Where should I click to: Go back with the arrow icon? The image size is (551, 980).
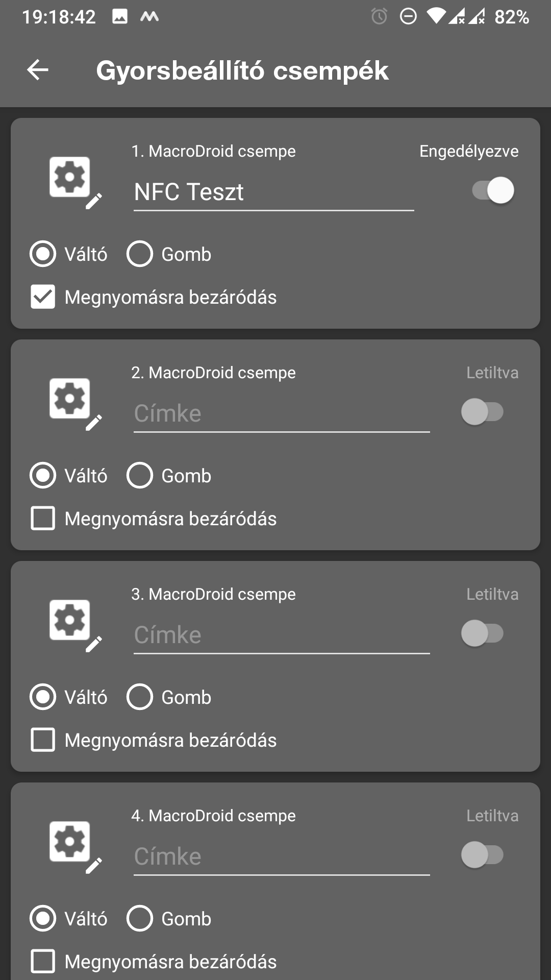tap(38, 70)
